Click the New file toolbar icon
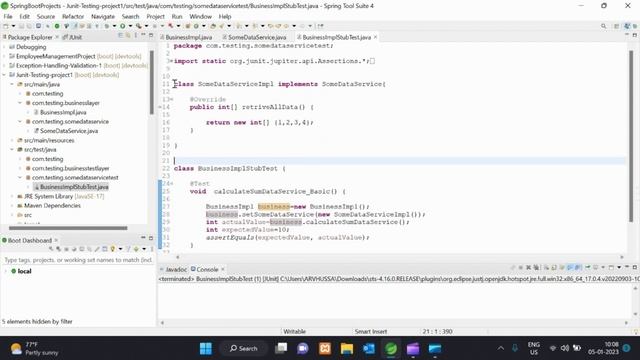 pos(6,26)
